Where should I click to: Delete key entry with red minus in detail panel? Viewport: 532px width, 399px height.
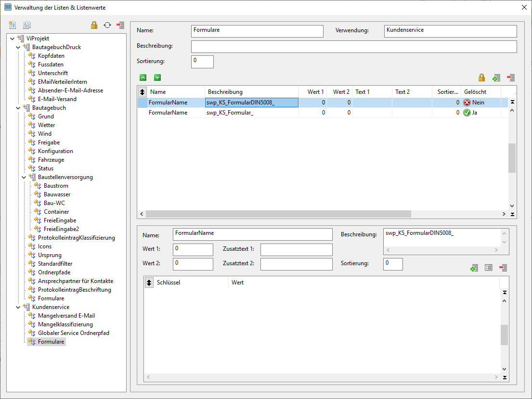(x=503, y=268)
